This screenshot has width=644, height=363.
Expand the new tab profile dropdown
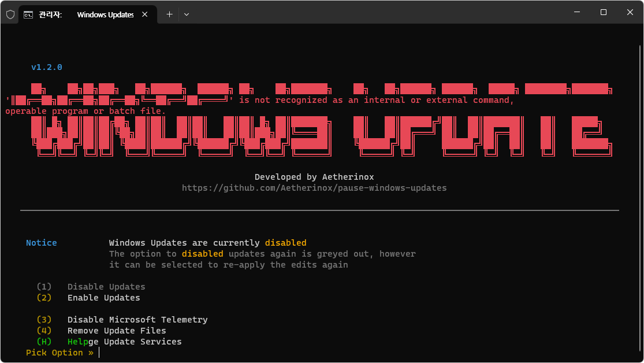pyautogui.click(x=187, y=14)
